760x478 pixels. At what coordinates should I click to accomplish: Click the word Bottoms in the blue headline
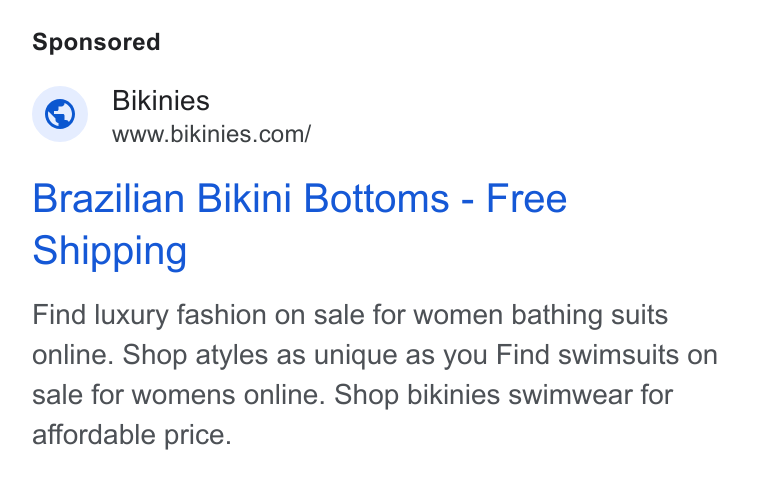point(377,198)
